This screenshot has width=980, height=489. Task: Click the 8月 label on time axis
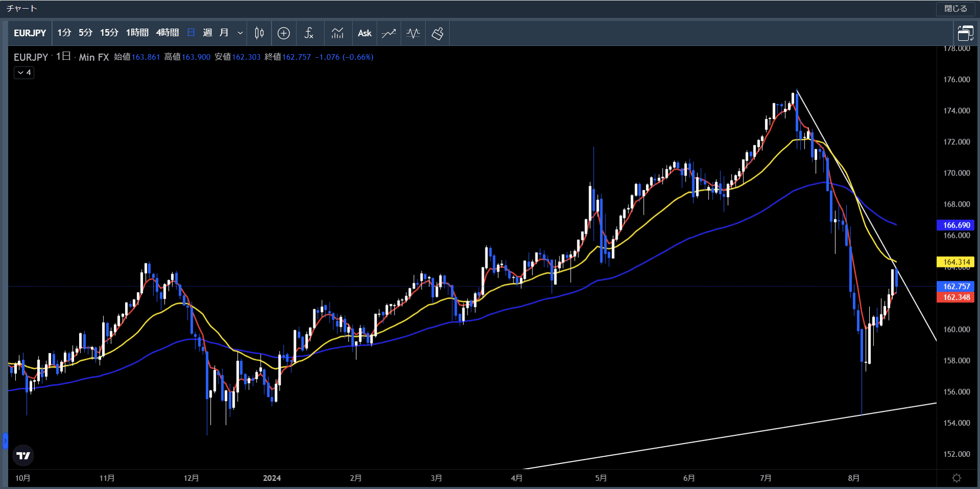[x=853, y=478]
